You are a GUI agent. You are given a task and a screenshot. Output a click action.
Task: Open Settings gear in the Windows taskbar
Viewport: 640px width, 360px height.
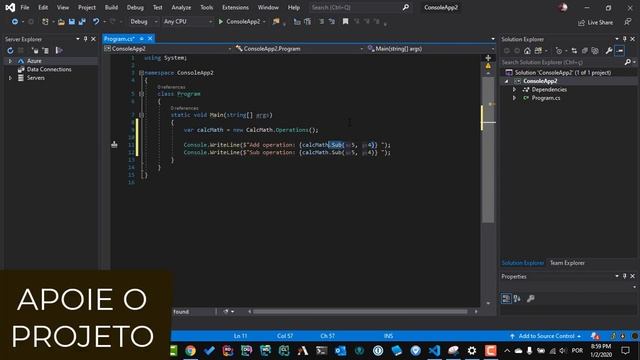[472, 351]
